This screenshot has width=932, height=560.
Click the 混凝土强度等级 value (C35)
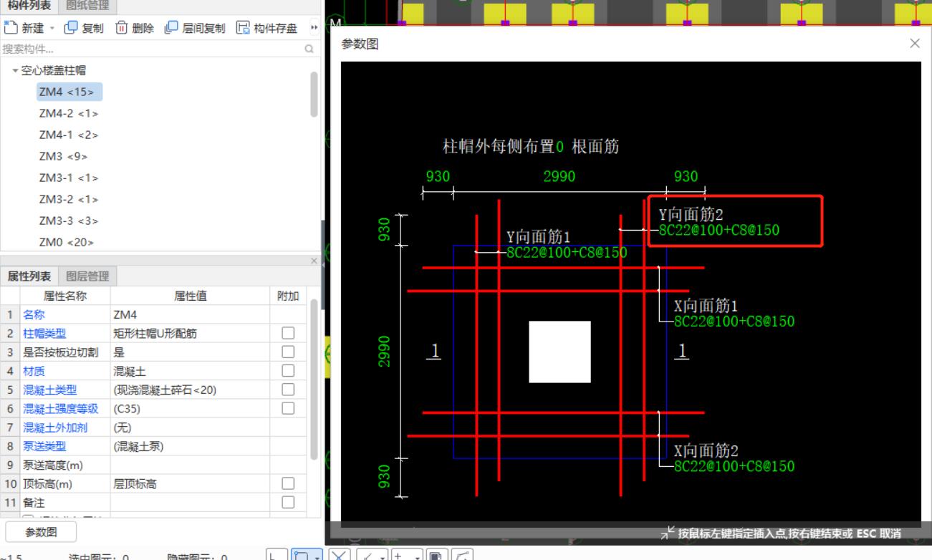190,408
